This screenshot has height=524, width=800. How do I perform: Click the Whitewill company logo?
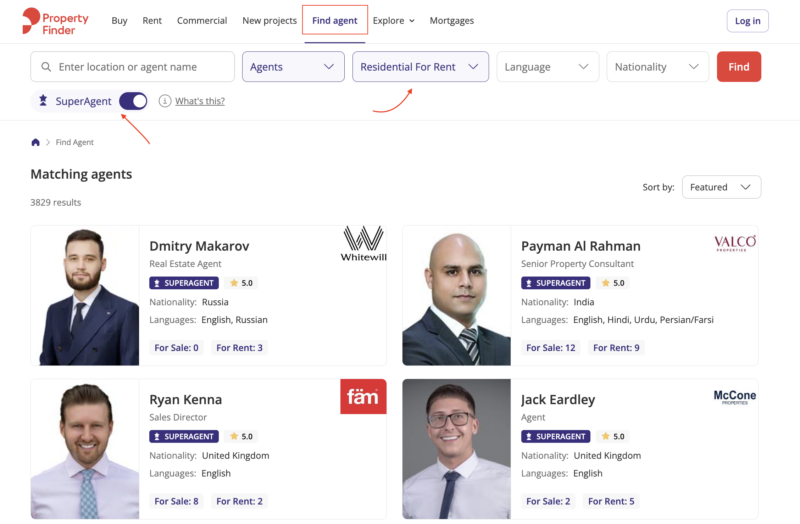pos(363,243)
